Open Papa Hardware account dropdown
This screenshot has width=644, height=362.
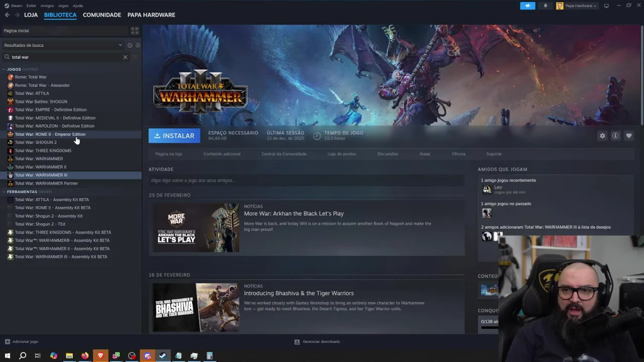coord(577,6)
